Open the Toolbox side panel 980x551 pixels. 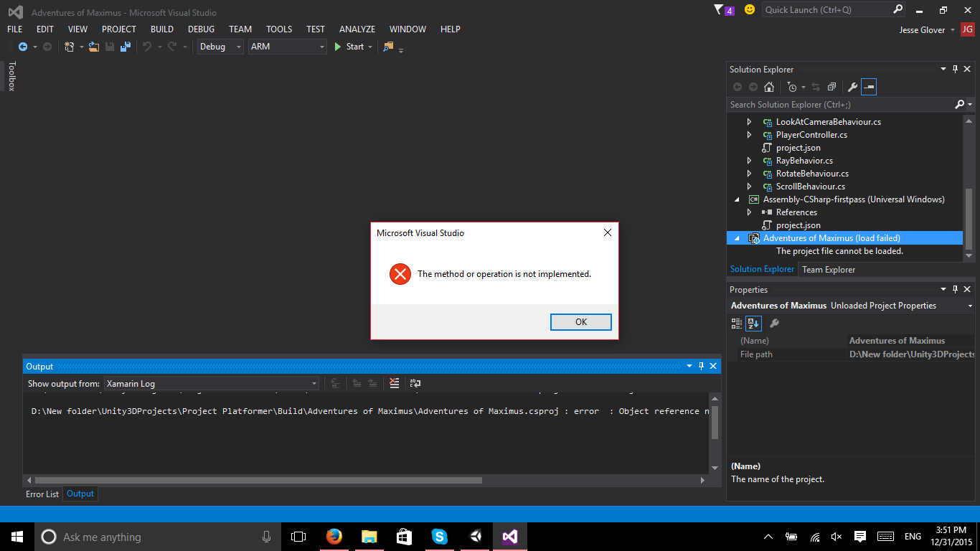click(11, 76)
